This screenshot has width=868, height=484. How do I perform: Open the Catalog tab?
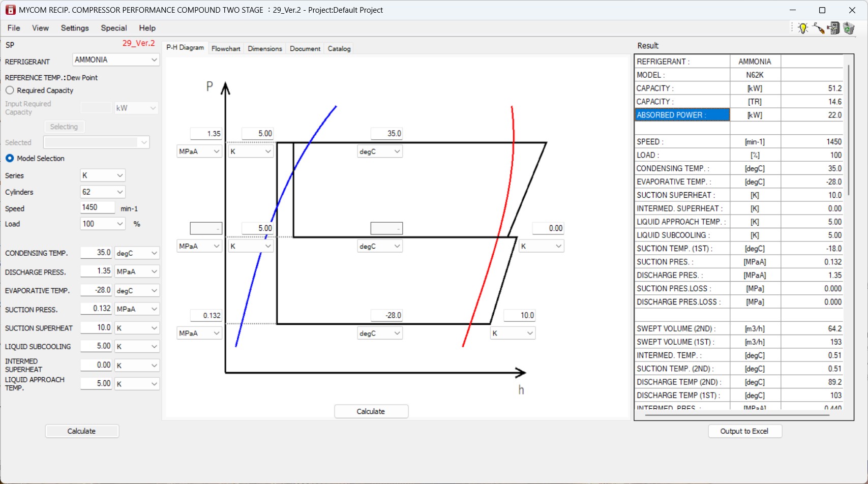339,49
